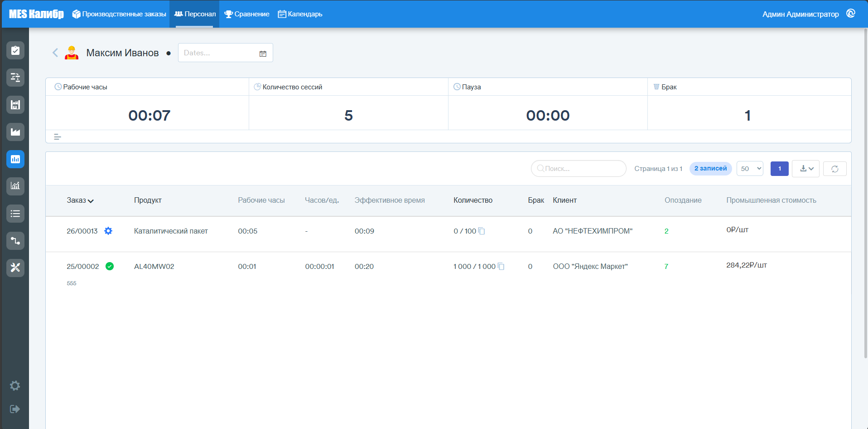Open the clipboard checklist sidebar icon
The height and width of the screenshot is (429, 868).
tap(15, 50)
